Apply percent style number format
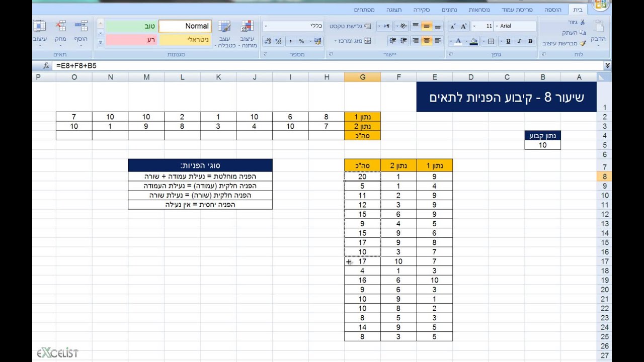The width and height of the screenshot is (644, 362). coord(301,41)
